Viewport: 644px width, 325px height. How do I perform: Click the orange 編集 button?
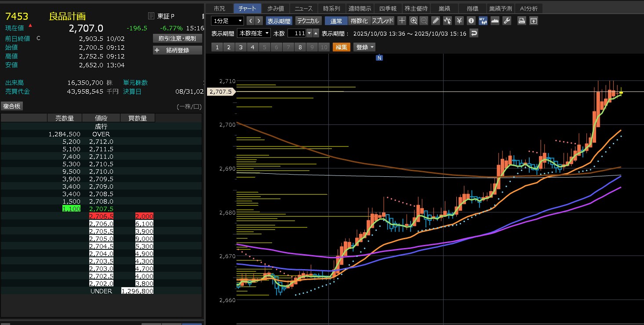[x=342, y=47]
